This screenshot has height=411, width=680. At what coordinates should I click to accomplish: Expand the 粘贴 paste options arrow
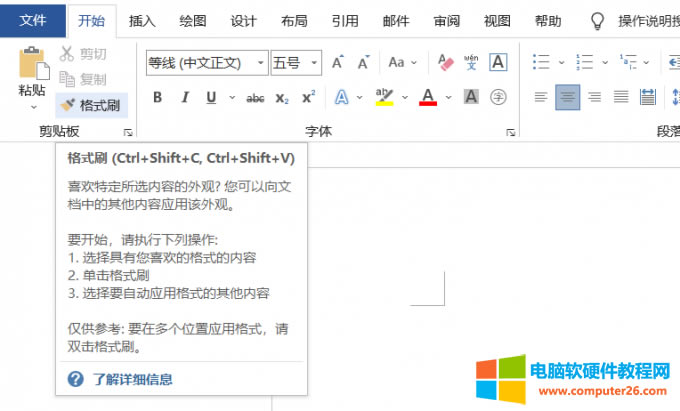pyautogui.click(x=33, y=107)
